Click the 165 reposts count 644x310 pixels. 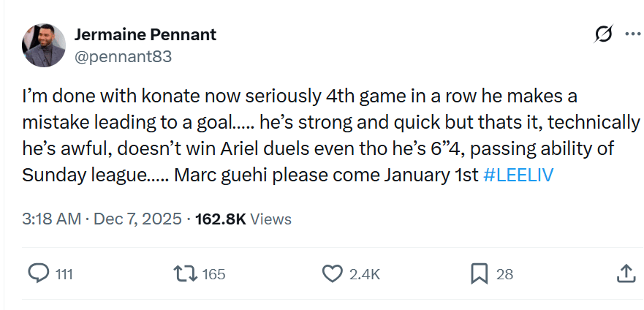coord(213,274)
